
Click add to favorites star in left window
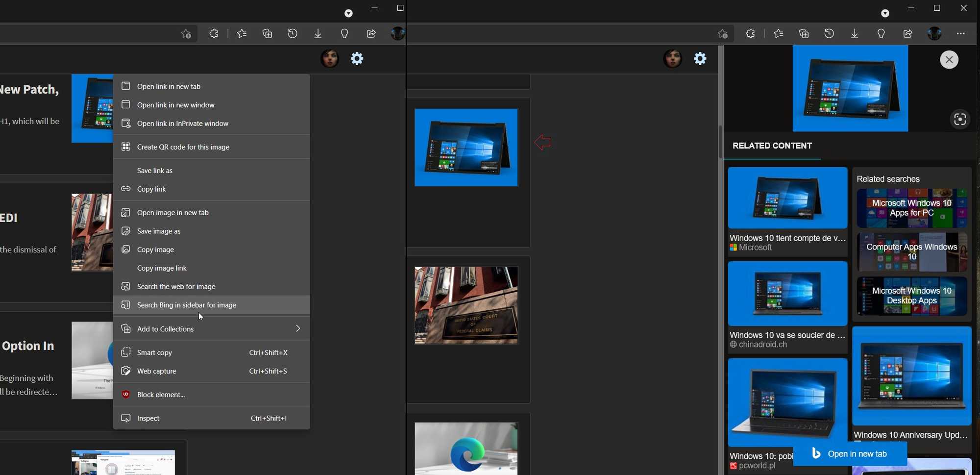tap(186, 34)
